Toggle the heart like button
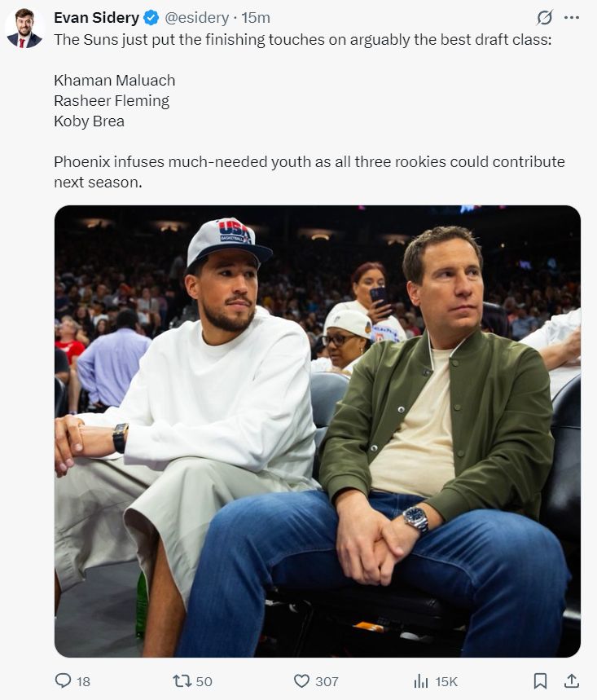The width and height of the screenshot is (597, 700). pyautogui.click(x=301, y=680)
